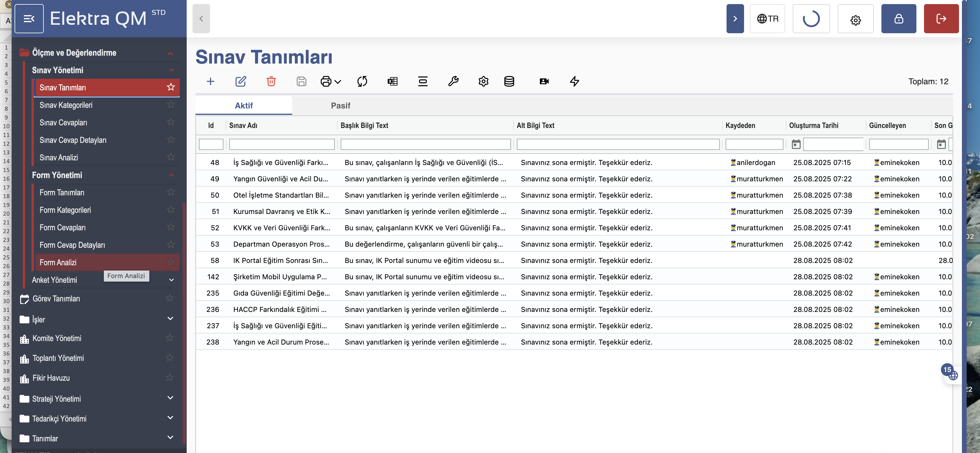Viewport: 980px width, 453px height.
Task: Toggle favorite star on Sınav Tanımları
Action: (x=171, y=87)
